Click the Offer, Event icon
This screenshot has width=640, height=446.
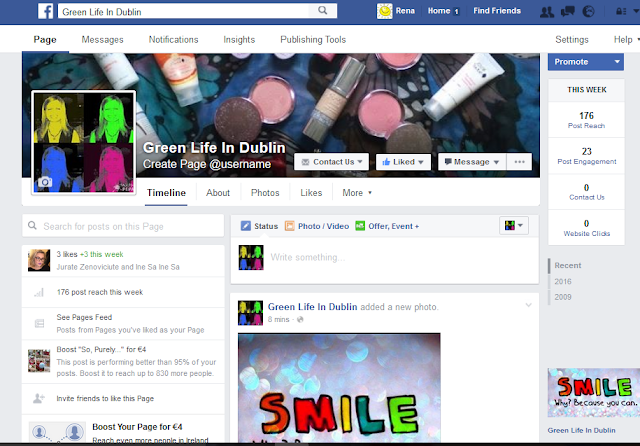(x=360, y=226)
